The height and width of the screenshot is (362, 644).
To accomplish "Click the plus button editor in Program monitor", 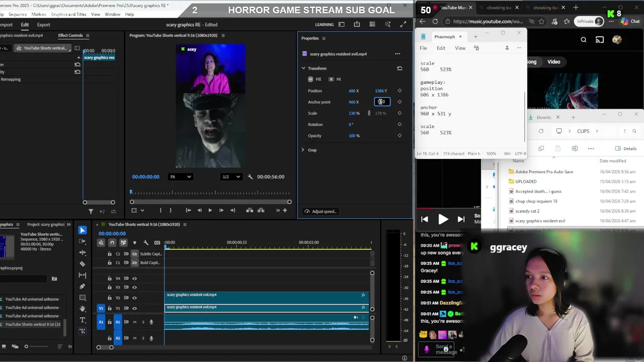I will click(285, 210).
